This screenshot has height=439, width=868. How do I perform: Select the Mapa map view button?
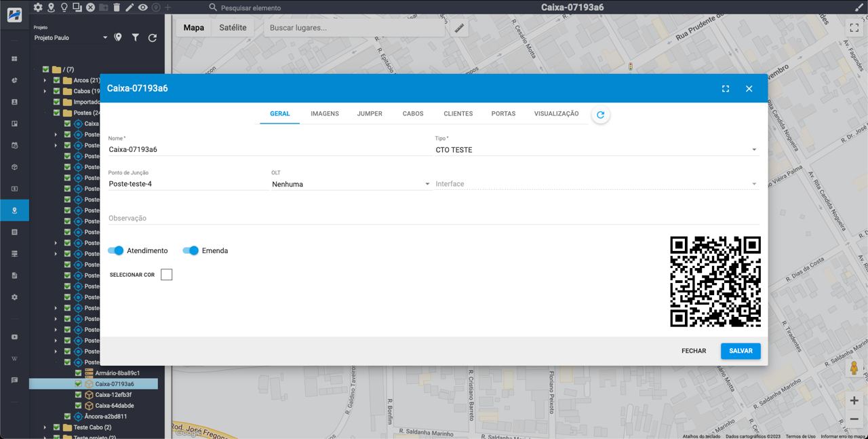tap(194, 28)
